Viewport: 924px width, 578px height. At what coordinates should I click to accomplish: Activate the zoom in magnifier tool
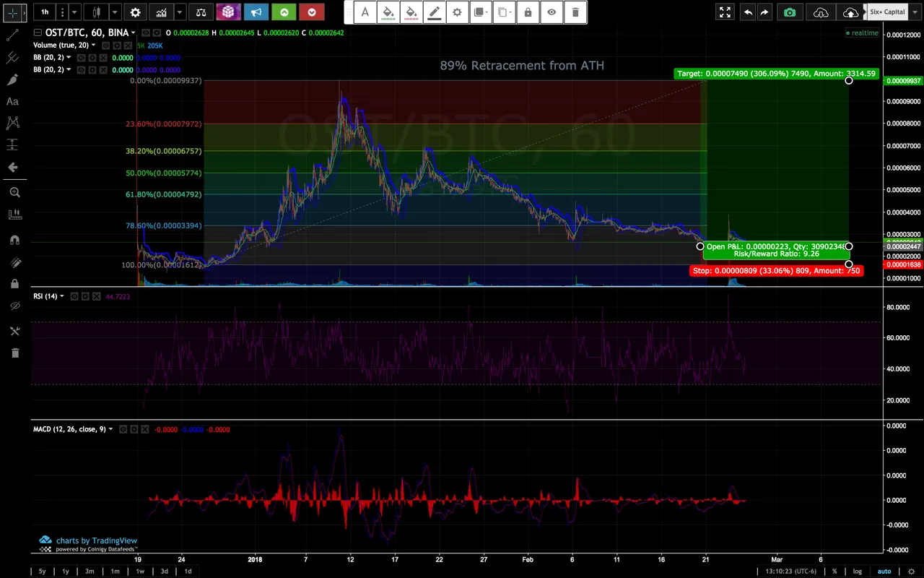(14, 192)
